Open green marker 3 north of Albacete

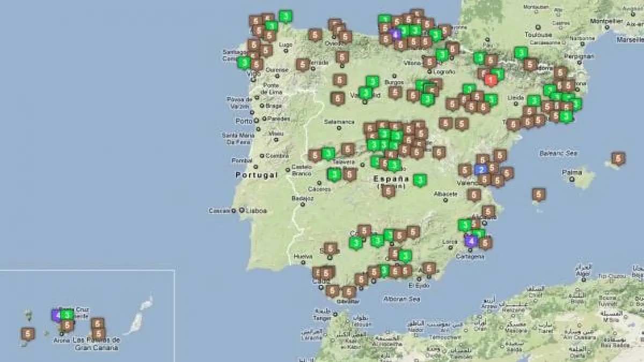coord(420,180)
